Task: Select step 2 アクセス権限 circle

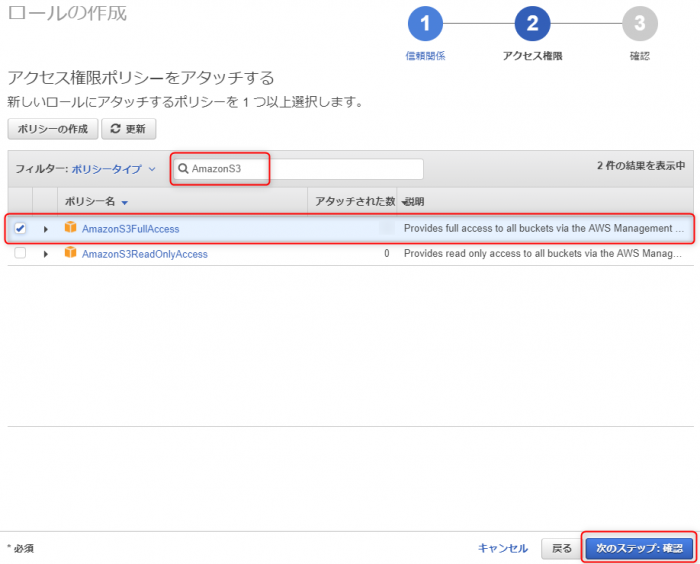Action: point(532,23)
